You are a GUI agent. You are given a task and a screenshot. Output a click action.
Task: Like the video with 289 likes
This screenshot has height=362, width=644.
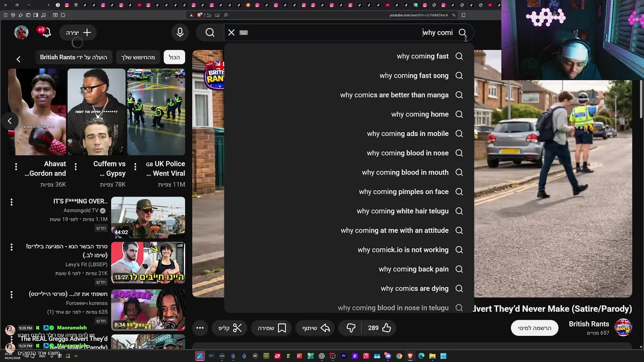coord(379,328)
